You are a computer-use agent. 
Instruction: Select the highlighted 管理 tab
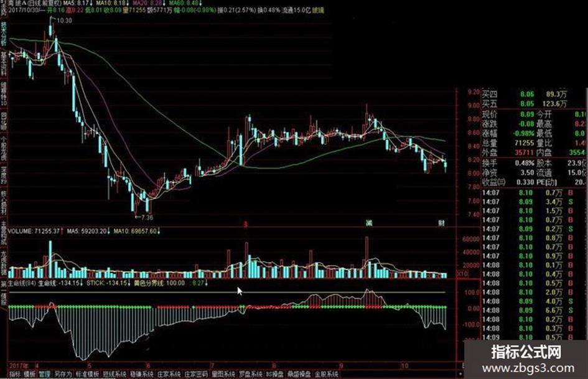point(44,374)
